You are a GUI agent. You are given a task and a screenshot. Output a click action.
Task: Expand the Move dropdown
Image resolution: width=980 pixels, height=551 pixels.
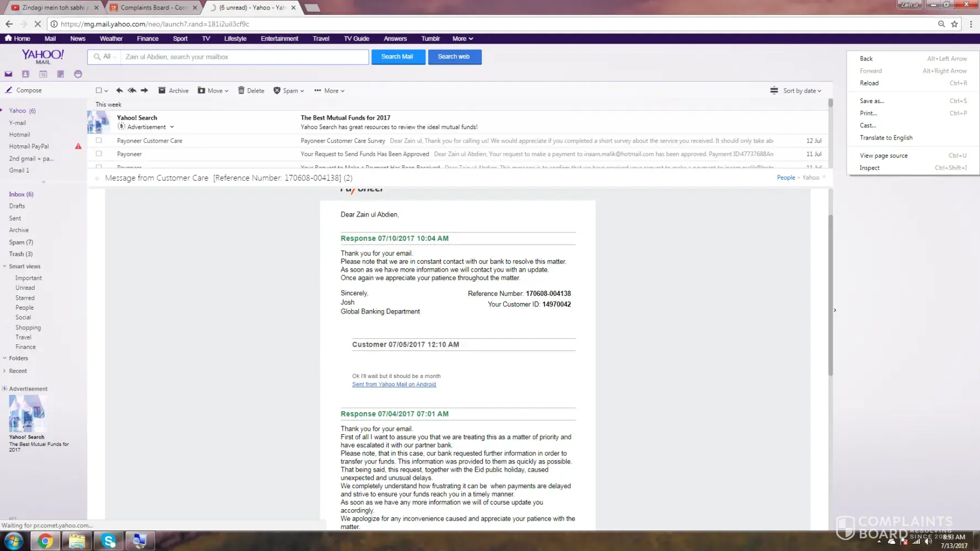(x=213, y=90)
